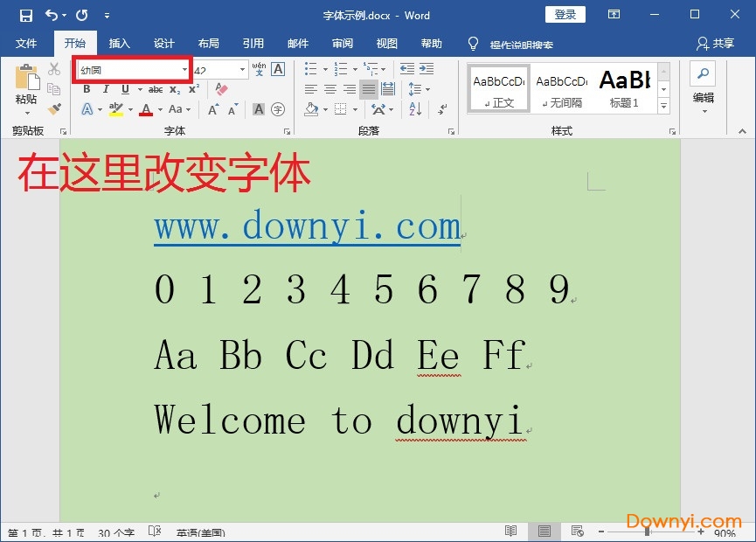The width and height of the screenshot is (756, 542).
Task: Click the Clear Formatting eraser icon
Action: 221,89
